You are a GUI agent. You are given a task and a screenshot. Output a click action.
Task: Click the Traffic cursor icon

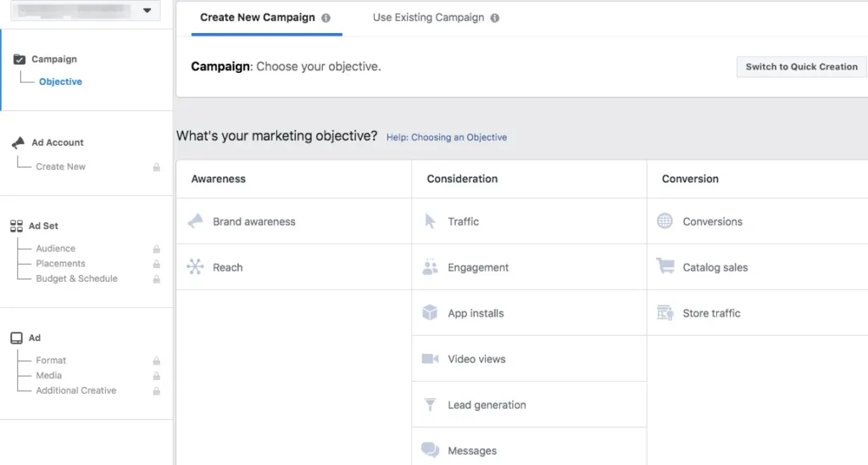(430, 221)
